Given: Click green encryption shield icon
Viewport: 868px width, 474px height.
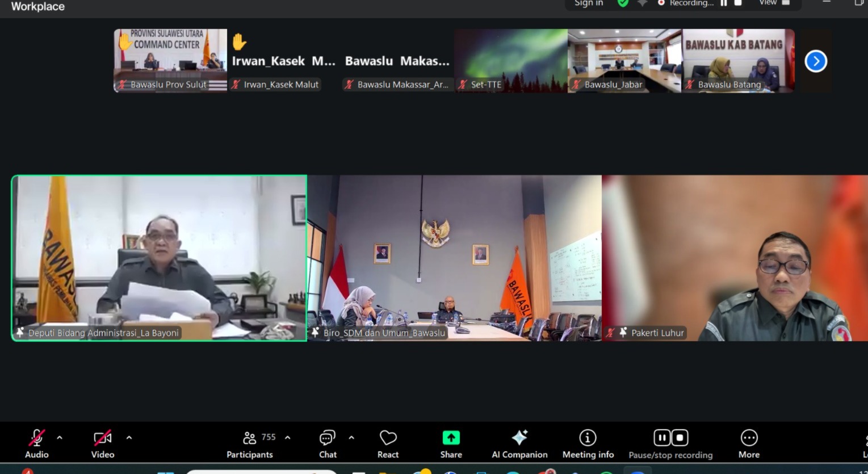Looking at the screenshot, I should pos(623,3).
